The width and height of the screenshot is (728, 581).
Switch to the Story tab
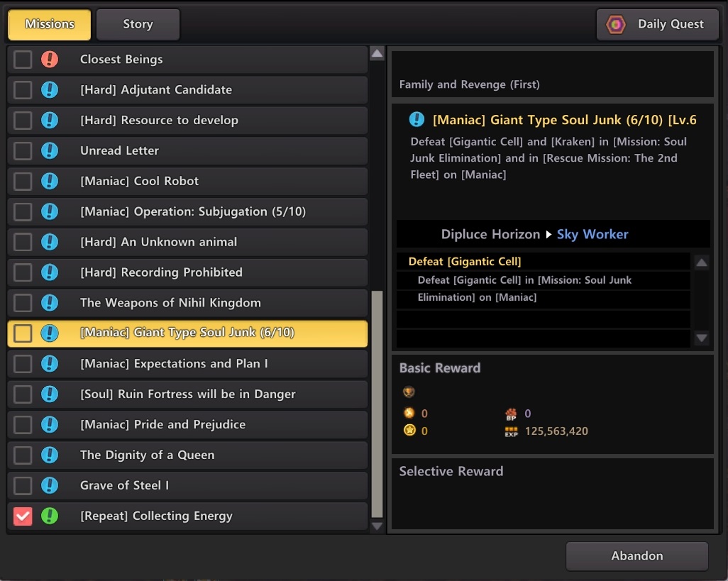click(x=138, y=25)
